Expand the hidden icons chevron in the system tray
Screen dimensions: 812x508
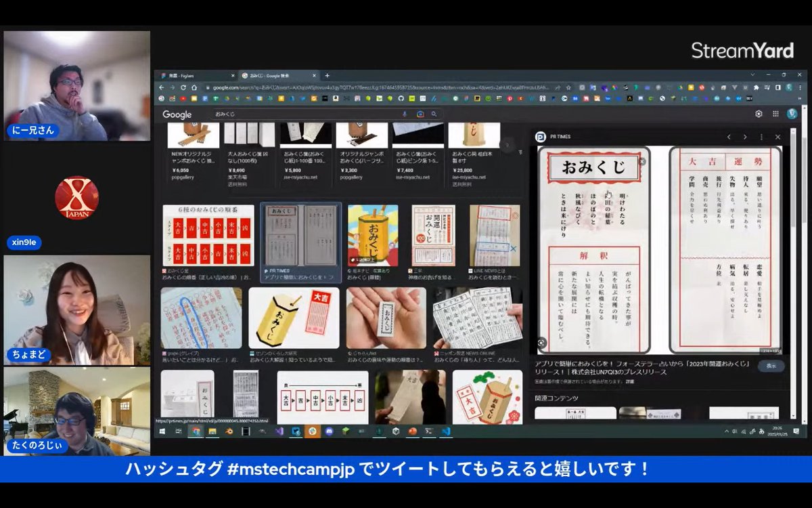[727, 431]
